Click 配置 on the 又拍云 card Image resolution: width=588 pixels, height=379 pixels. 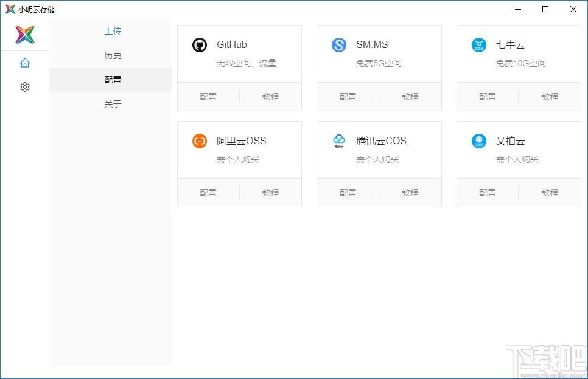click(x=488, y=193)
